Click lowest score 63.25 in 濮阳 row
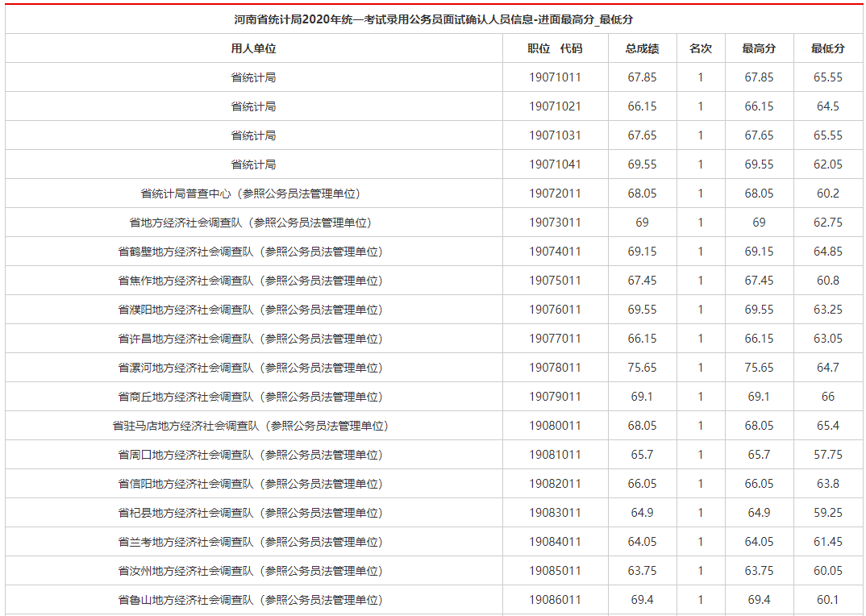 coord(828,310)
